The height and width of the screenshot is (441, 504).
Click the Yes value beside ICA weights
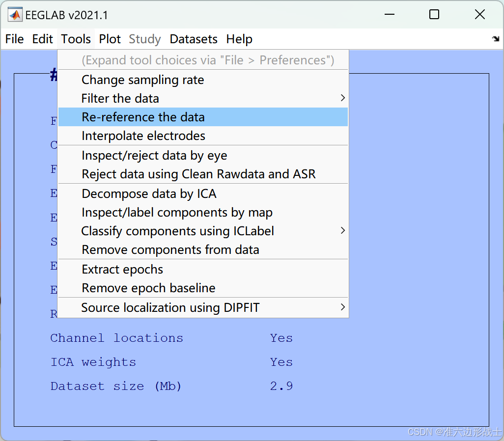click(x=281, y=362)
